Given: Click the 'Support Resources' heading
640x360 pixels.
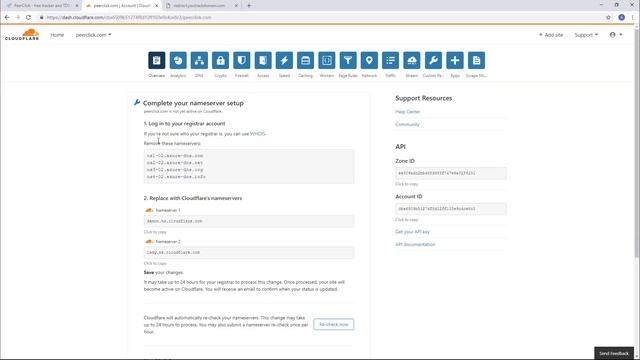Looking at the screenshot, I should click(423, 98).
